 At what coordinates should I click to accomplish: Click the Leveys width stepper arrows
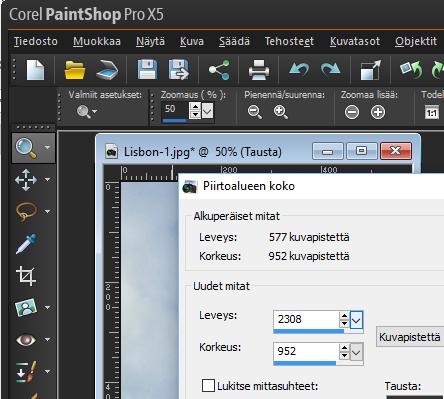coord(344,320)
